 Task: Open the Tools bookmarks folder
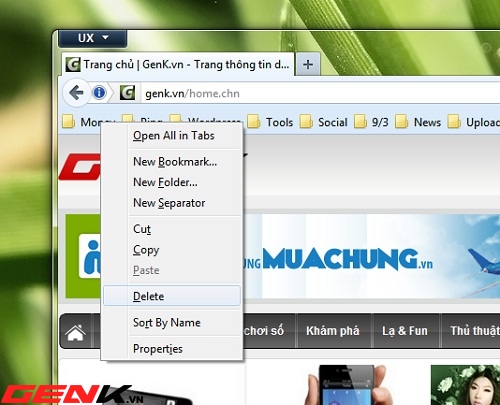coord(270,122)
